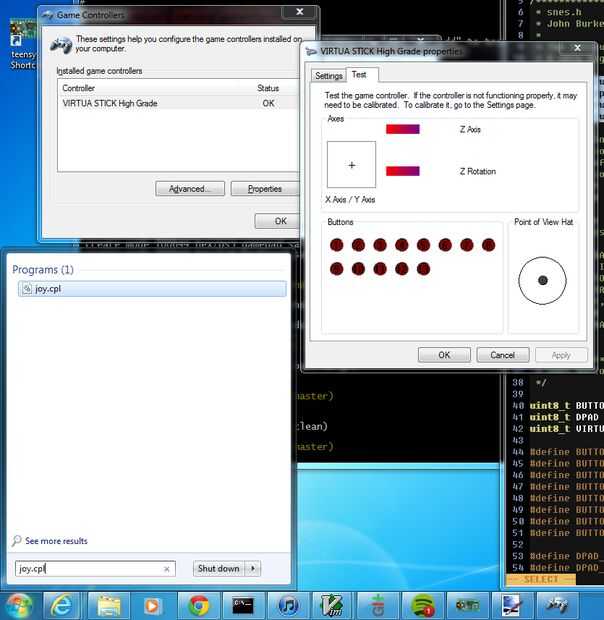Close the Game Controllers window
Viewport: 604px width, 620px height.
tap(300, 12)
